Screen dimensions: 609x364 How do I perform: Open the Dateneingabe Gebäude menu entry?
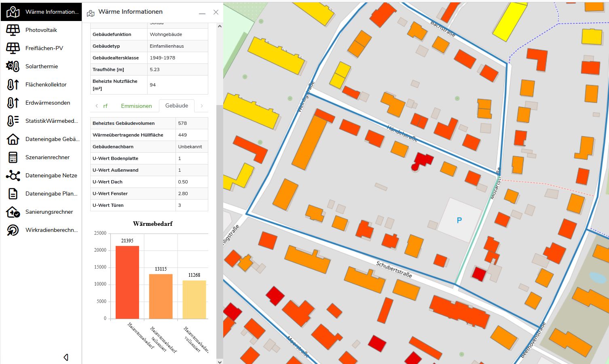pos(52,139)
